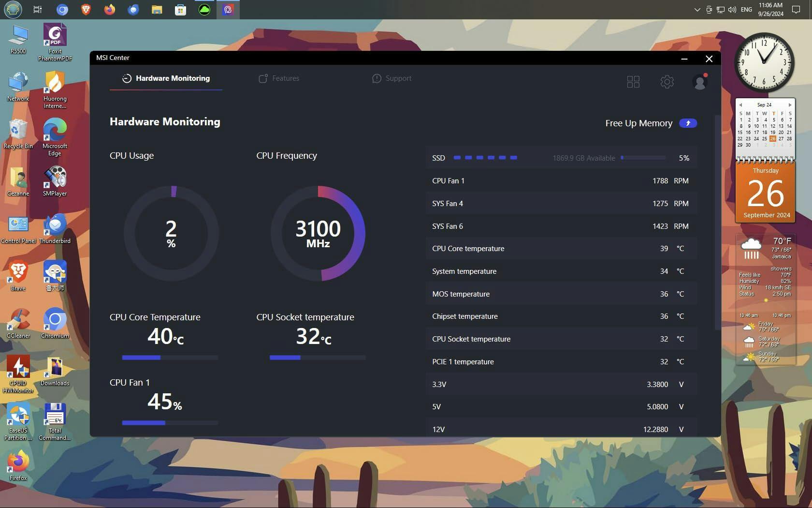Click the Free Up Memory rocket button
Viewport: 812px width, 508px height.
688,123
